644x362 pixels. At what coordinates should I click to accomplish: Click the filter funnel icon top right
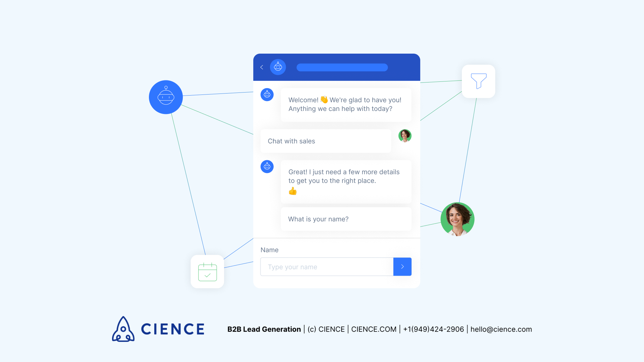[479, 81]
